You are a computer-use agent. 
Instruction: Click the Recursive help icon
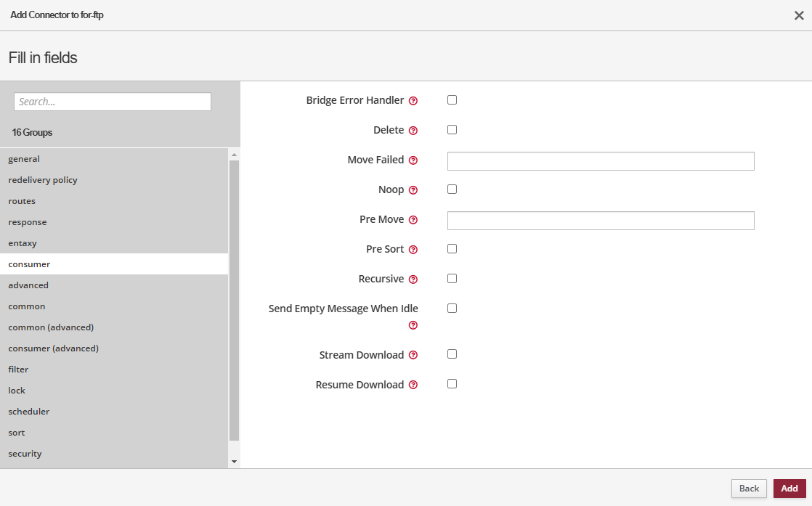(413, 279)
